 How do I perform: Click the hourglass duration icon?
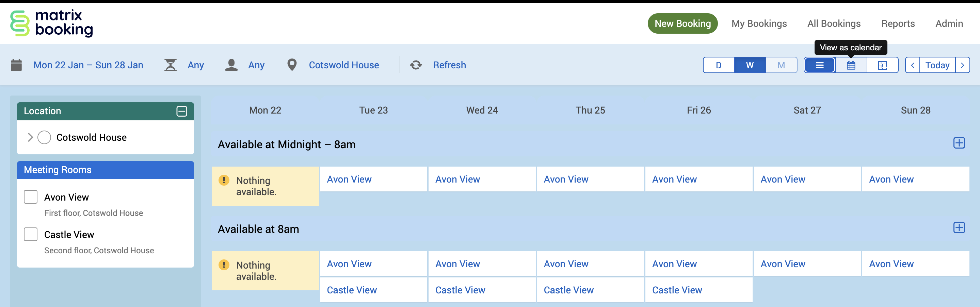click(x=171, y=65)
